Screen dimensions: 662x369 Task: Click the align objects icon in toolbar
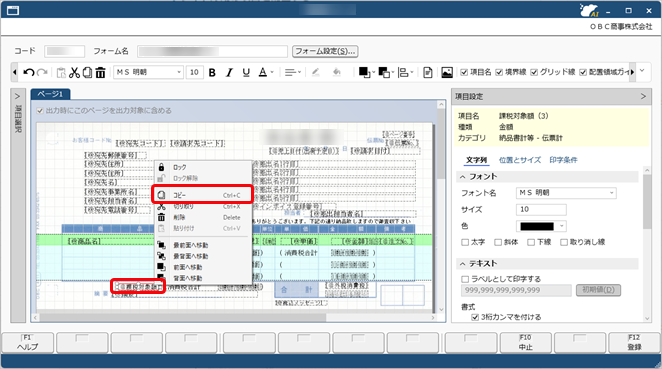[x=404, y=73]
